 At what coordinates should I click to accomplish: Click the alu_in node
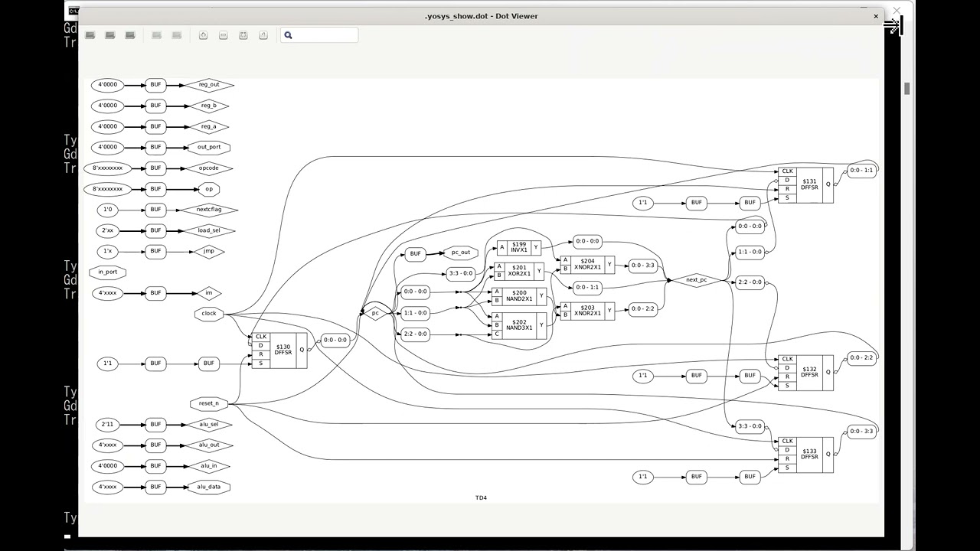tap(209, 465)
